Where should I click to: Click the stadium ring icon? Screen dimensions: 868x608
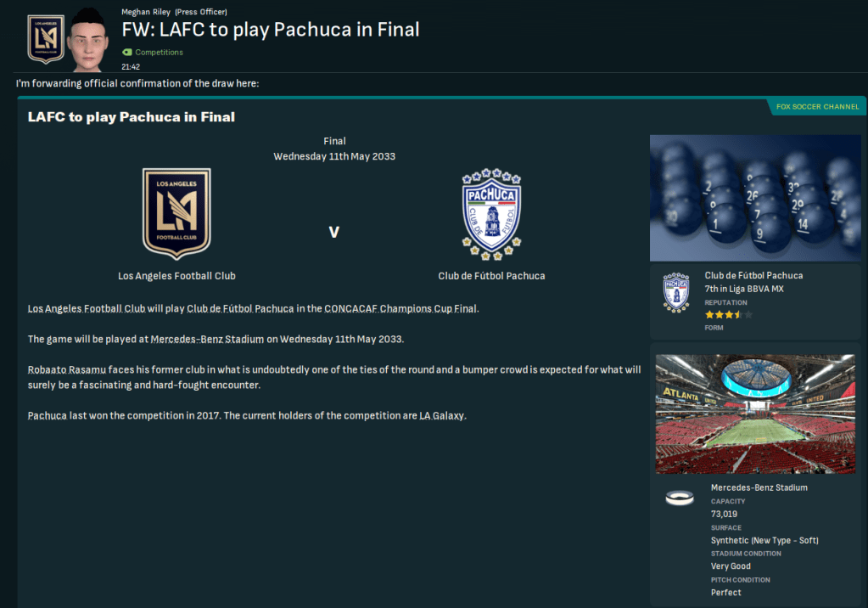pyautogui.click(x=680, y=498)
